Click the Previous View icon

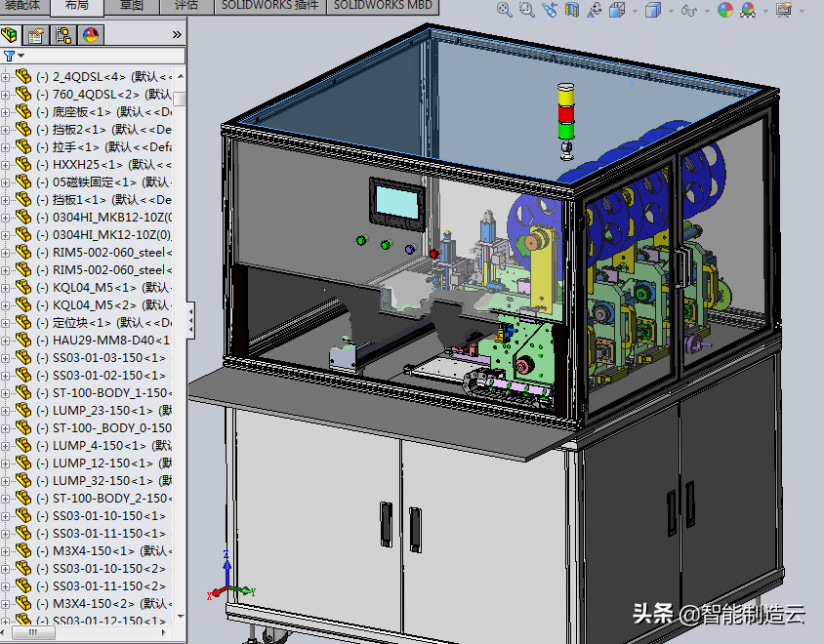[550, 10]
